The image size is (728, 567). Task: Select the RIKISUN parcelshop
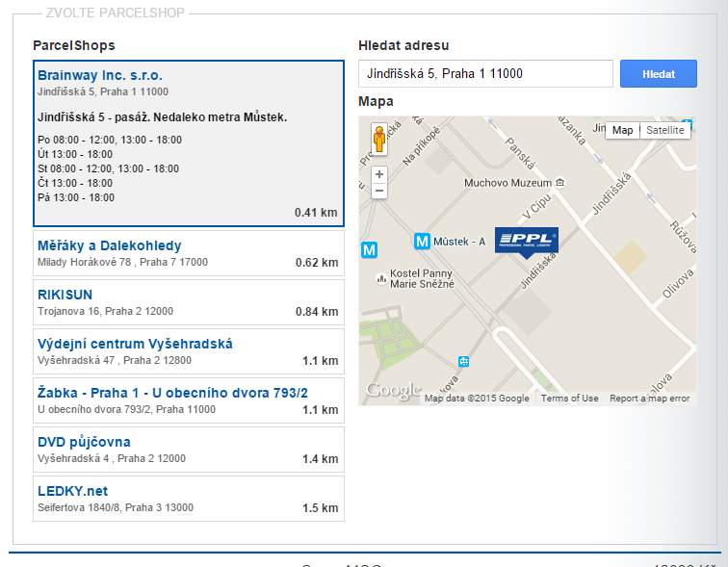click(x=189, y=302)
